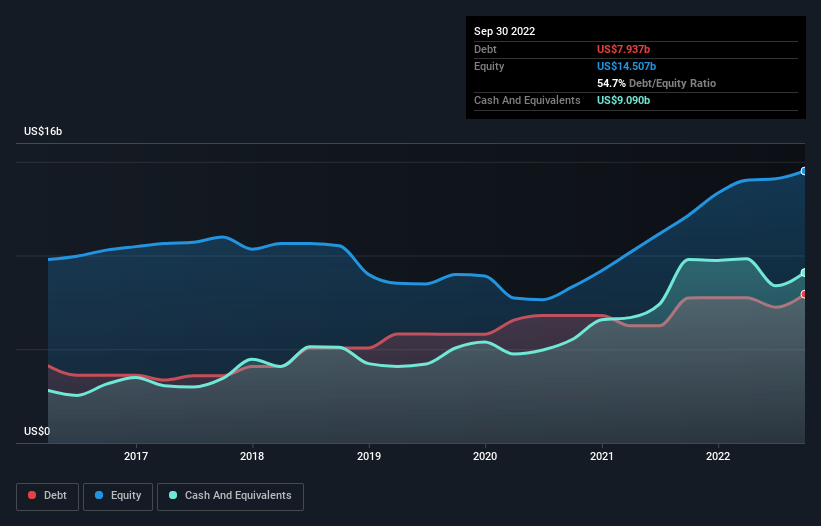Click the US$16b y-axis label

pos(43,131)
